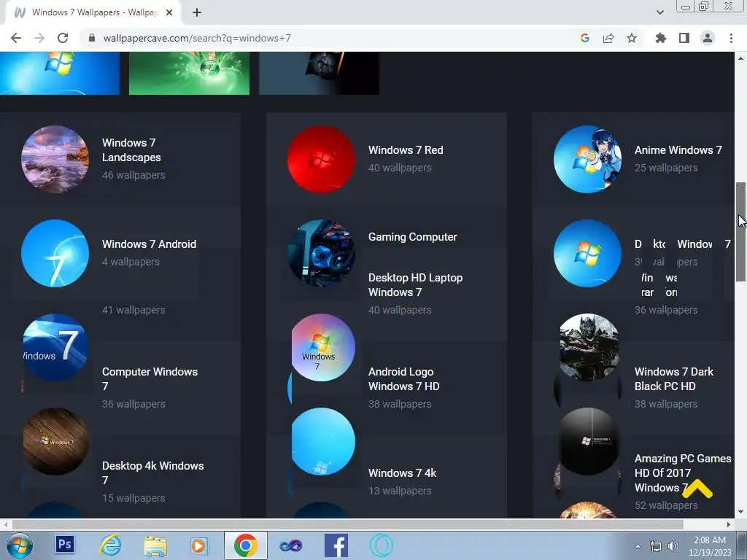Reload the current page
This screenshot has width=747, height=560.
click(x=63, y=38)
